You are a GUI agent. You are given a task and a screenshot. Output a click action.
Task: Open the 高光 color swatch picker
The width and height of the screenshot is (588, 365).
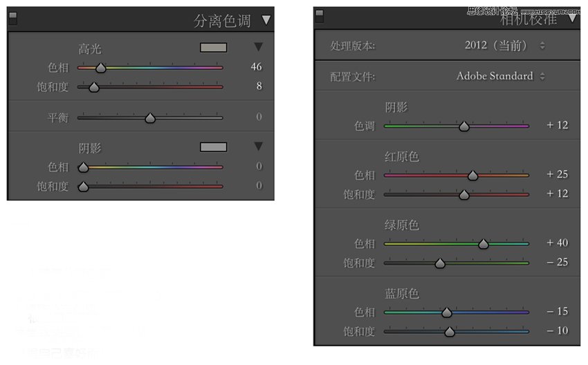213,48
